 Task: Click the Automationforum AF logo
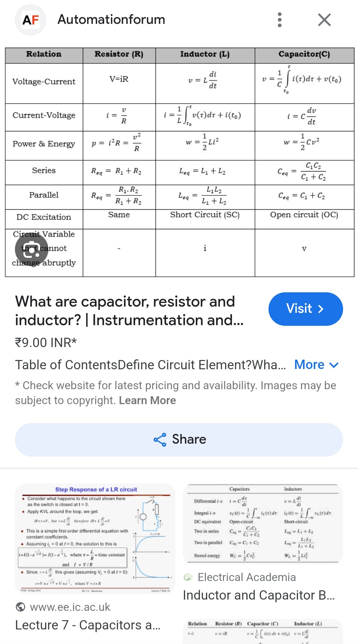pyautogui.click(x=30, y=20)
